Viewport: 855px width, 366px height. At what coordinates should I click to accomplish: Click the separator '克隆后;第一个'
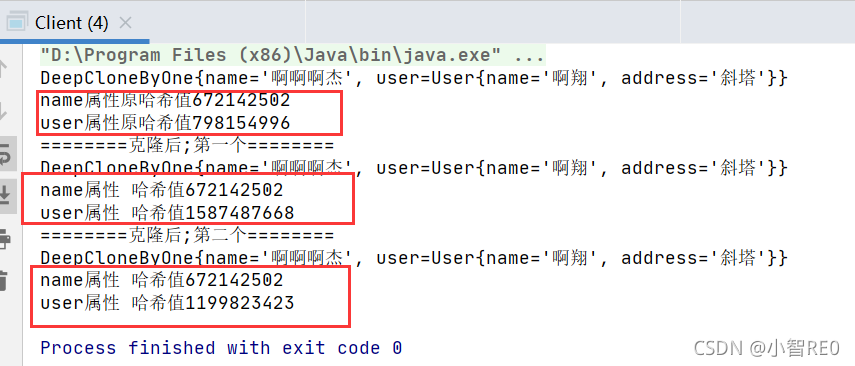tap(187, 145)
